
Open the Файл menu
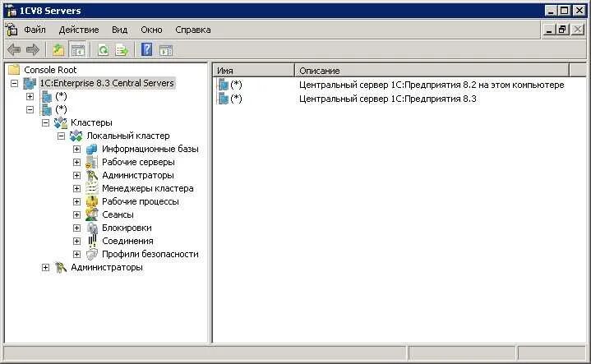click(35, 30)
